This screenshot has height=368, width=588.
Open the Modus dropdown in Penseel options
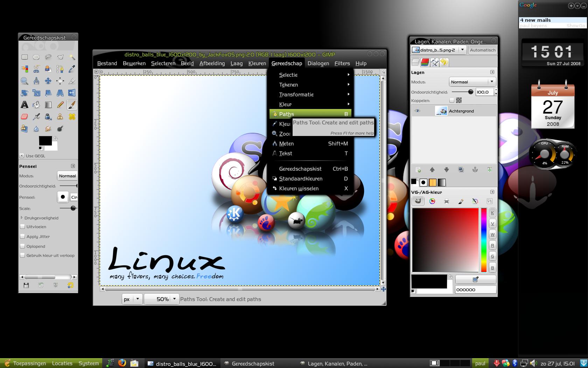[67, 176]
